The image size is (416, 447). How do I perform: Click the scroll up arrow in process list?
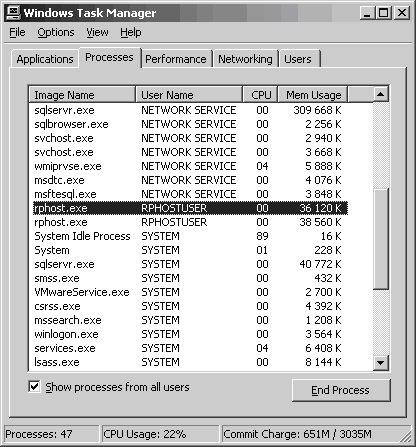pos(380,94)
